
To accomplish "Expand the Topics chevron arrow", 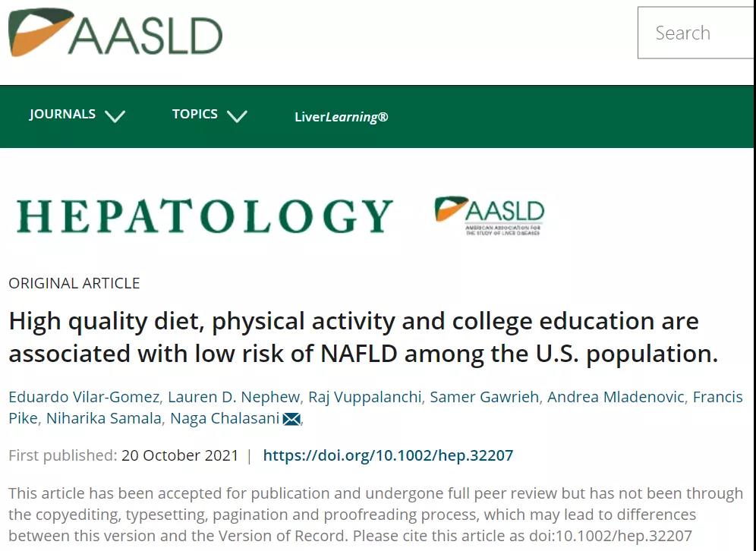I will click(x=237, y=115).
